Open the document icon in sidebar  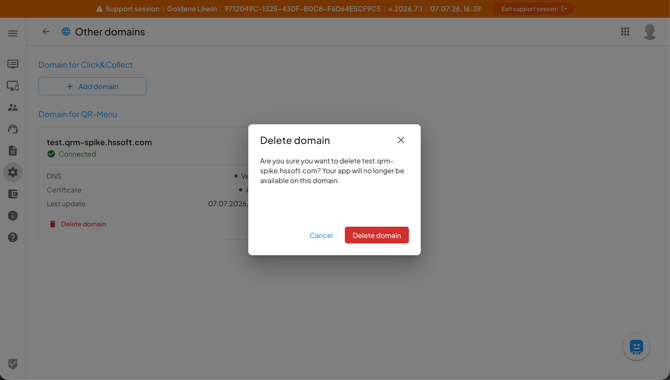(x=13, y=150)
